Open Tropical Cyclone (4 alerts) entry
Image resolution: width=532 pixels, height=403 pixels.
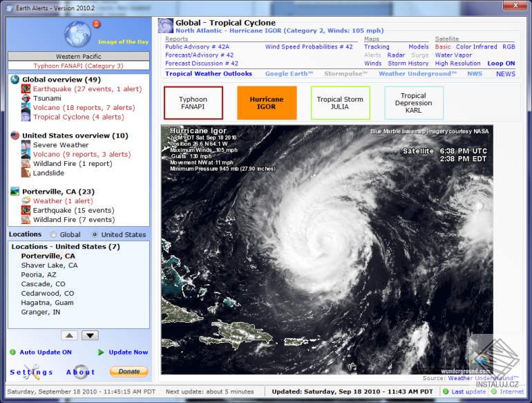(x=78, y=117)
